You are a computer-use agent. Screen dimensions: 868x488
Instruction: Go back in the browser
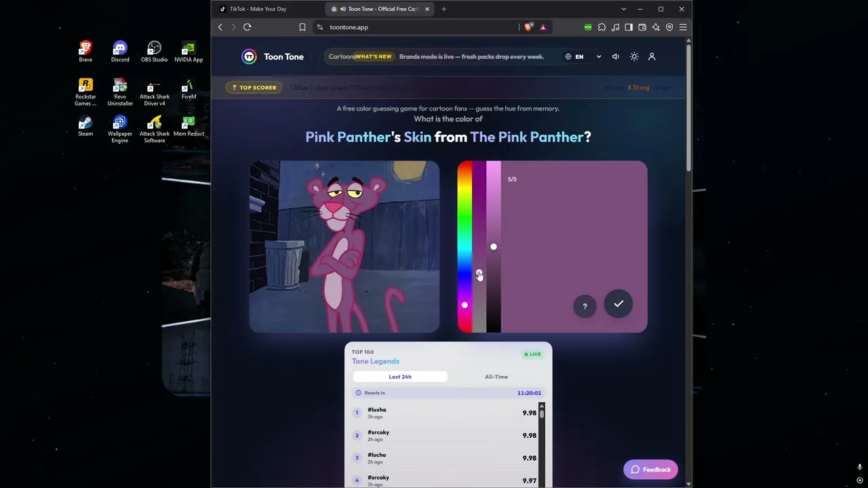tap(220, 27)
